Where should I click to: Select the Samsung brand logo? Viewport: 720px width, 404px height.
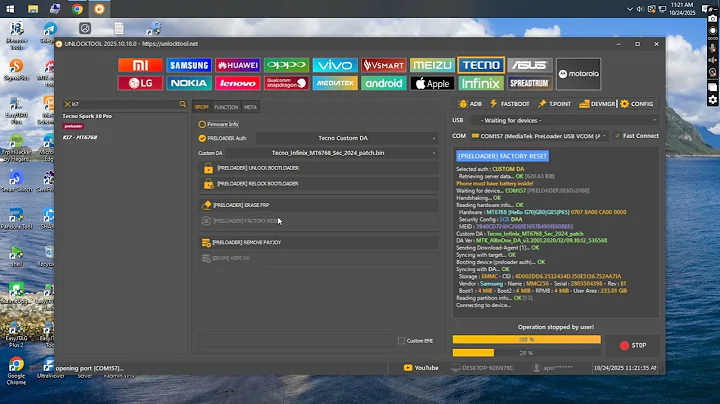pos(189,65)
